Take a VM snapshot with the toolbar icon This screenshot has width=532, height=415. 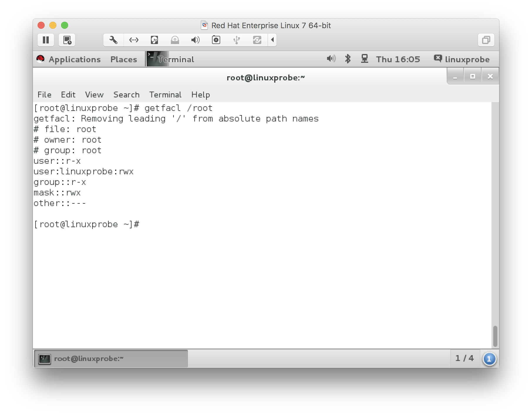tap(67, 40)
